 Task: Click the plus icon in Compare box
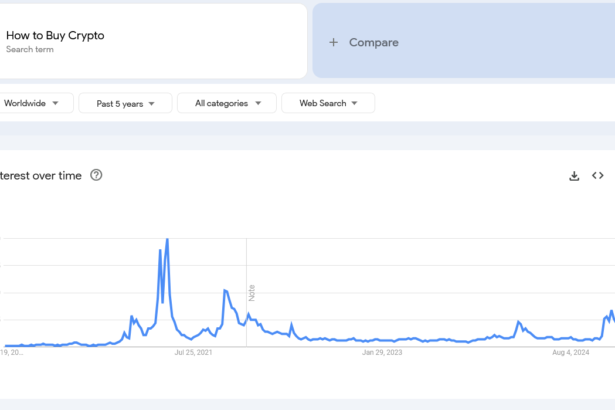tap(334, 42)
